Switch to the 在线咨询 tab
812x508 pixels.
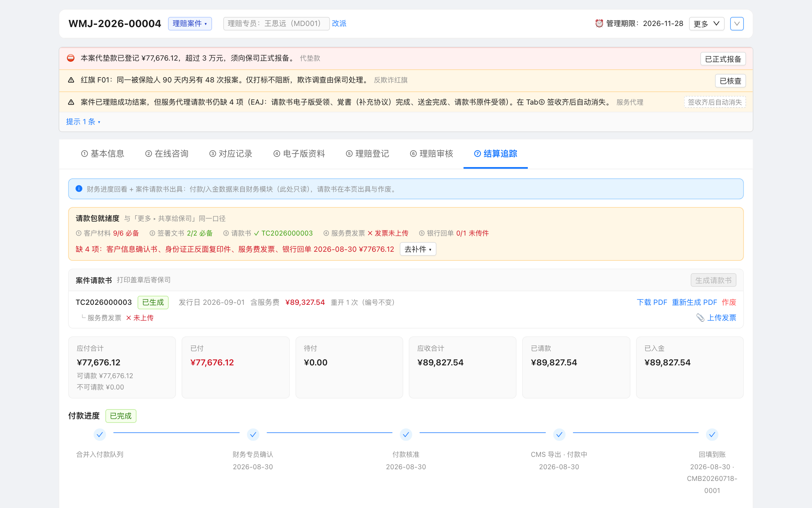pos(167,154)
